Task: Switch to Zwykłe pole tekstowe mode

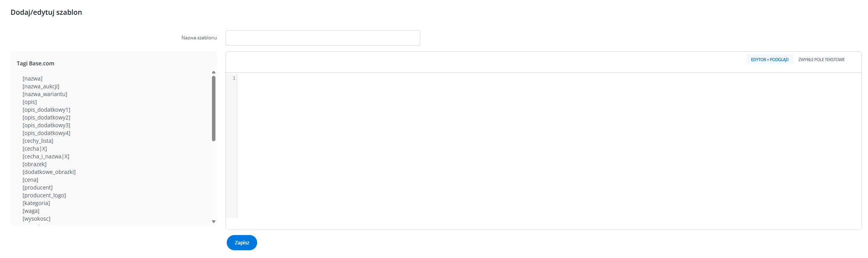Action: [x=821, y=60]
